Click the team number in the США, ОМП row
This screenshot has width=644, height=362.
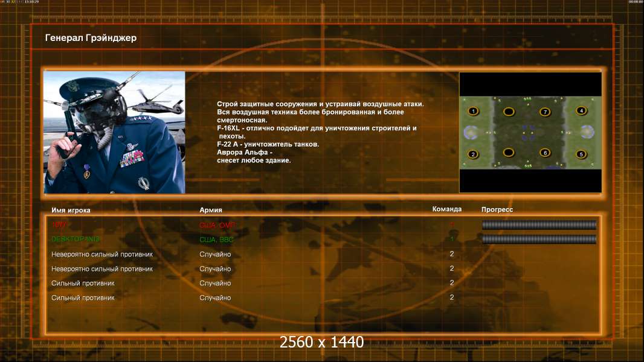pos(452,224)
